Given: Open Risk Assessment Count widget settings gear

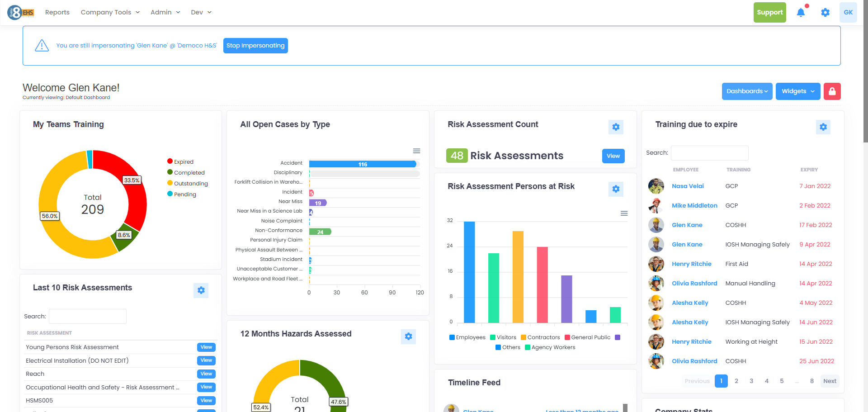Looking at the screenshot, I should pos(616,127).
